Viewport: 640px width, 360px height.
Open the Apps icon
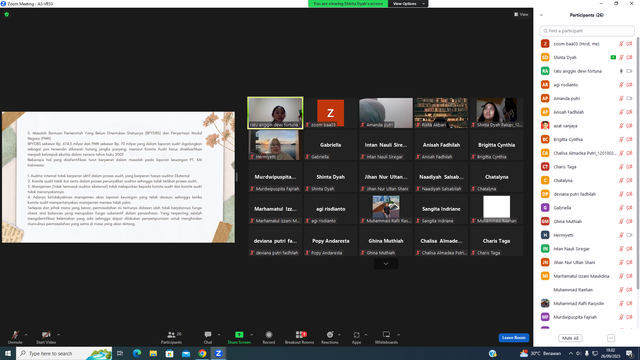click(356, 335)
